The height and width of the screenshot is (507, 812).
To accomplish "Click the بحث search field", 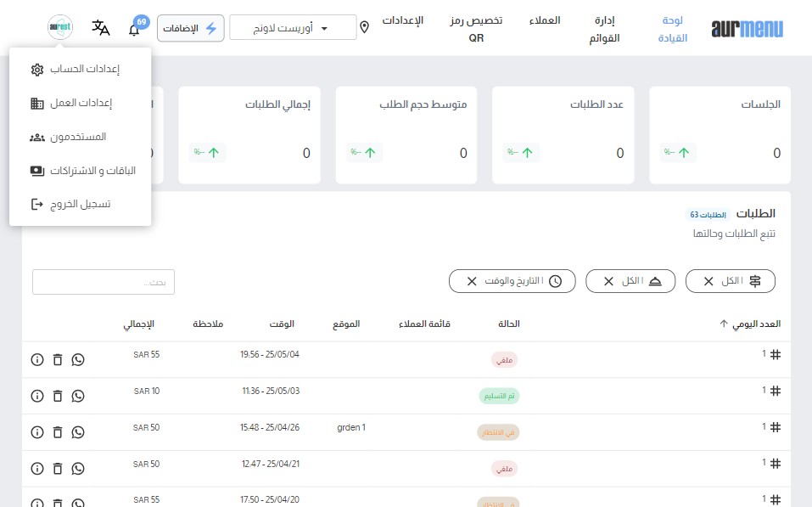I will 104,282.
